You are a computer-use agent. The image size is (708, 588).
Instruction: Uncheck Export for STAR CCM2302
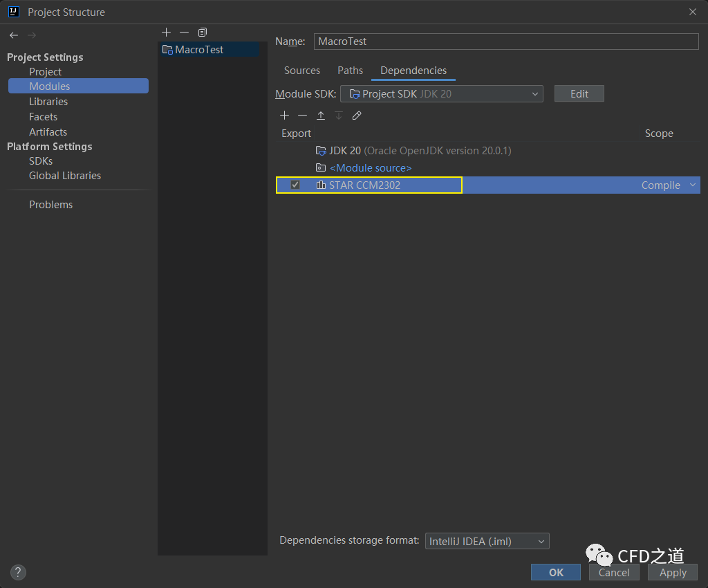(295, 185)
